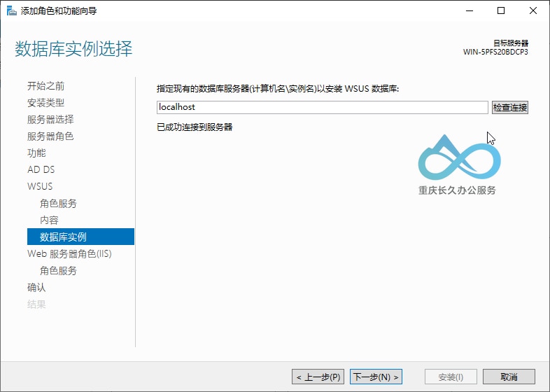This screenshot has width=550, height=392.
Task: Open the 内容 step under WSUS
Action: tap(49, 220)
